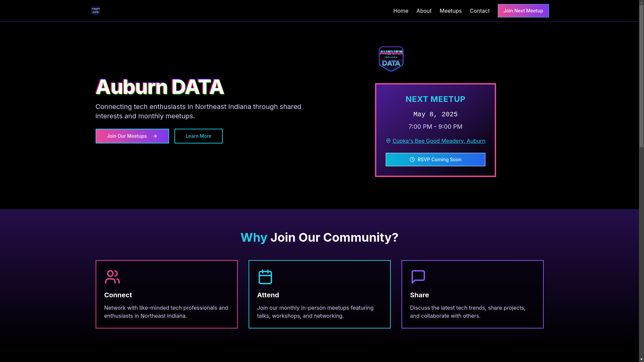The image size is (644, 362).
Task: Click the Share card title
Action: pyautogui.click(x=420, y=295)
